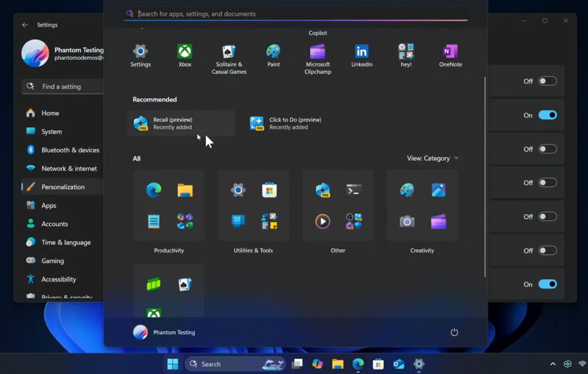588x374 pixels.
Task: Open the pinned hey! app folder
Action: (x=406, y=56)
